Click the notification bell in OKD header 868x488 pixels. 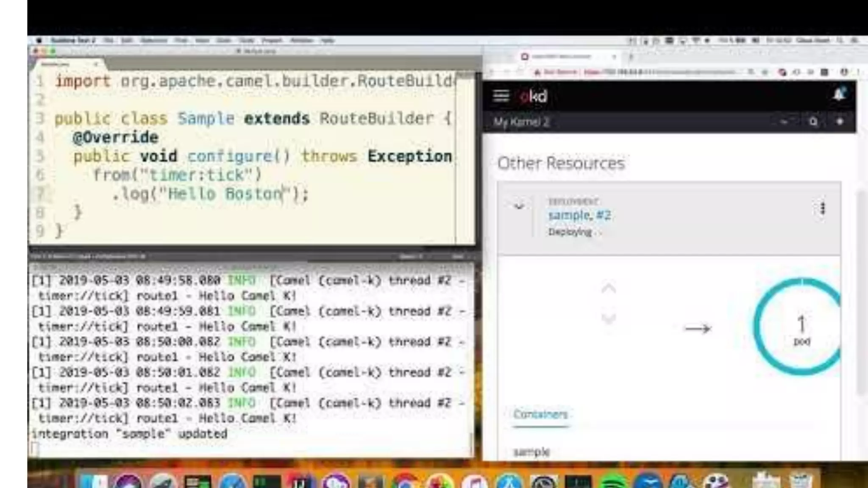[x=839, y=94]
